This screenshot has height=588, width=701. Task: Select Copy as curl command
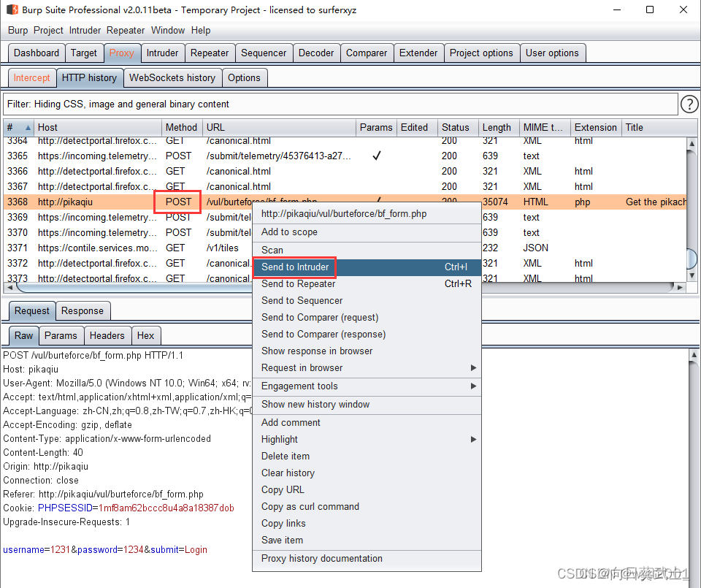tap(367, 507)
